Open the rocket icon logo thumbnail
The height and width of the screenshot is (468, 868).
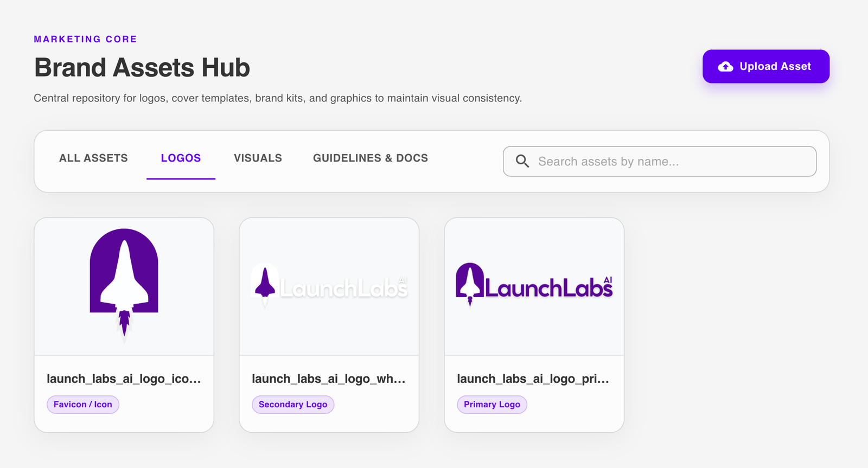tap(124, 286)
